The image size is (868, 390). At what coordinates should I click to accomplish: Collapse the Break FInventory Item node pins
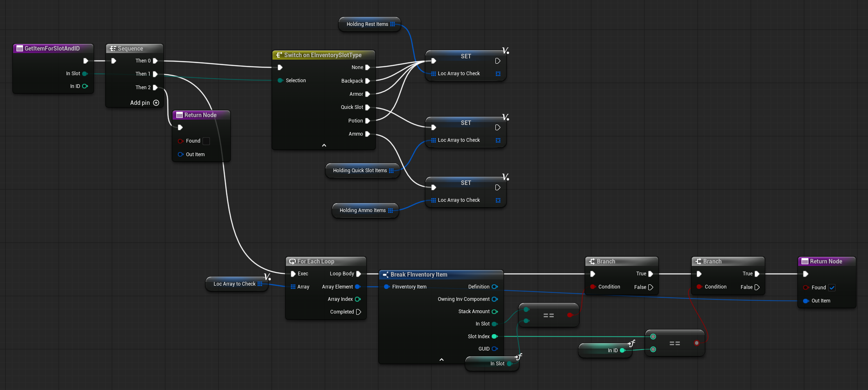point(441,360)
